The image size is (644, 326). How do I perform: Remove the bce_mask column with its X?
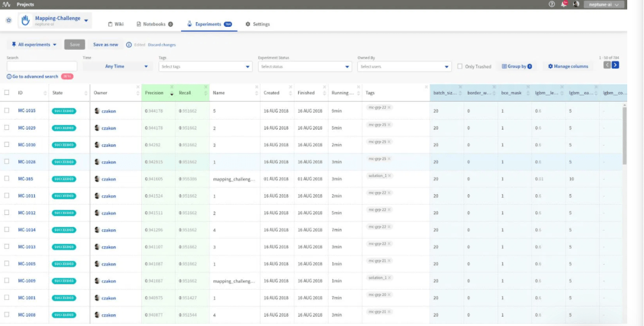[528, 87]
